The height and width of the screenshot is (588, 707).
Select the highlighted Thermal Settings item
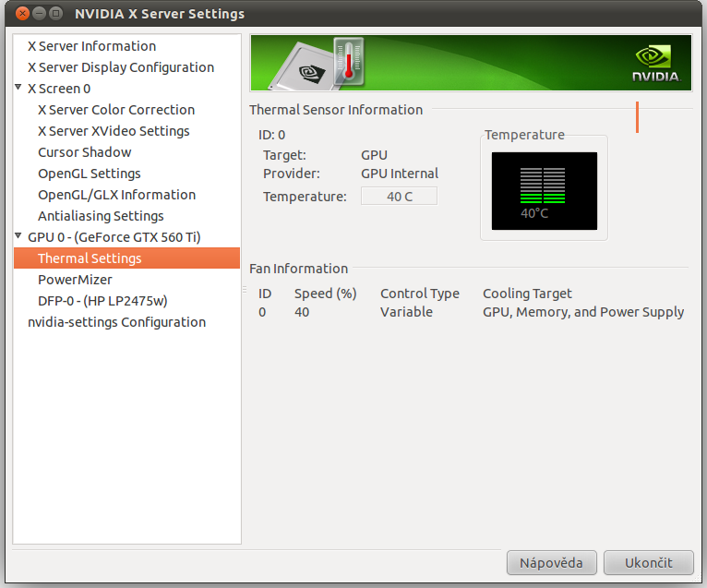[x=90, y=258]
